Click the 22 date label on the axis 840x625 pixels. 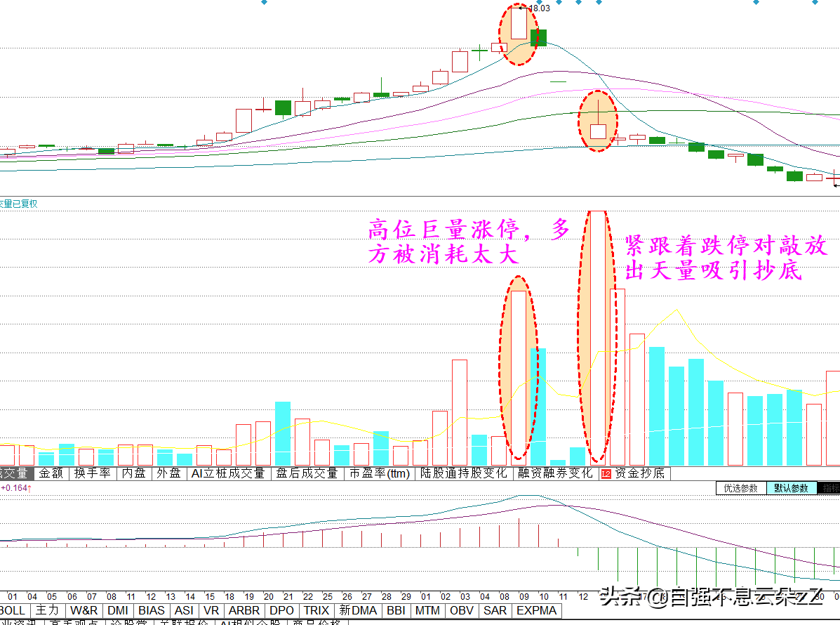pos(307,597)
